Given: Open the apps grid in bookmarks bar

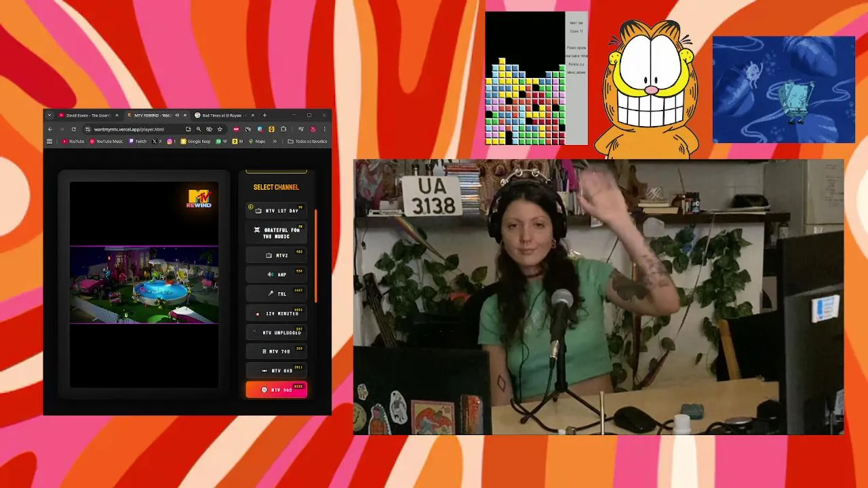Looking at the screenshot, I should 50,142.
